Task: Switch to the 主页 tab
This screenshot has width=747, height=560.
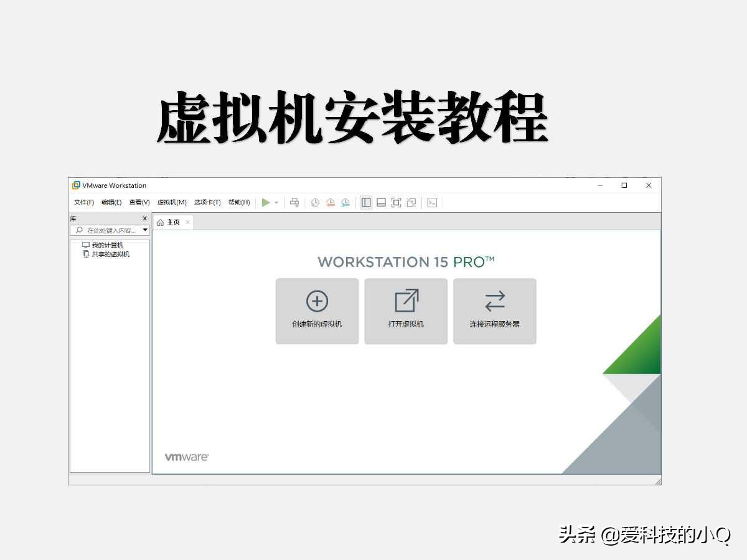Action: coord(173,222)
